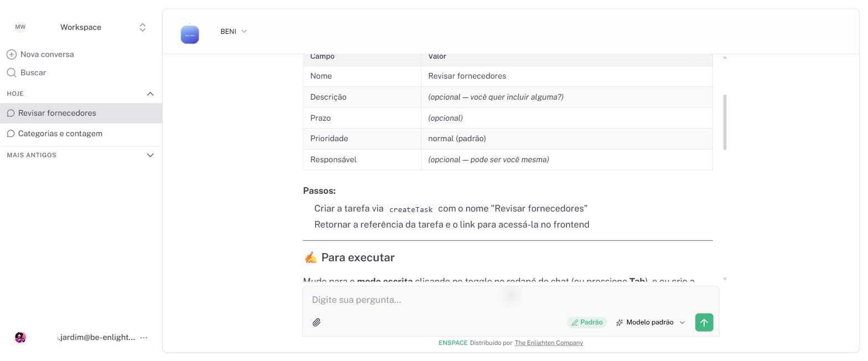This screenshot has height=361, width=868.
Task: Click the Prioridade field cell
Action: 362,138
